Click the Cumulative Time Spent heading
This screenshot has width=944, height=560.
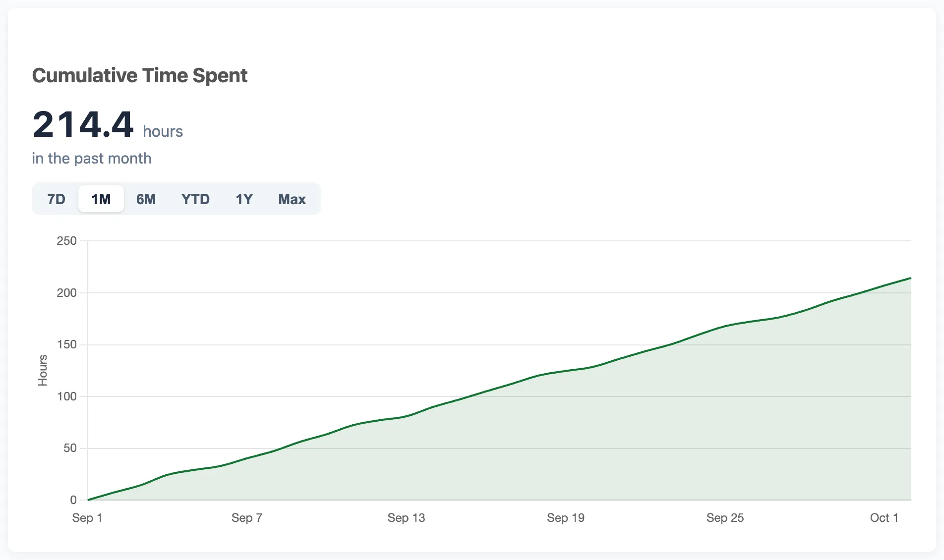click(140, 75)
